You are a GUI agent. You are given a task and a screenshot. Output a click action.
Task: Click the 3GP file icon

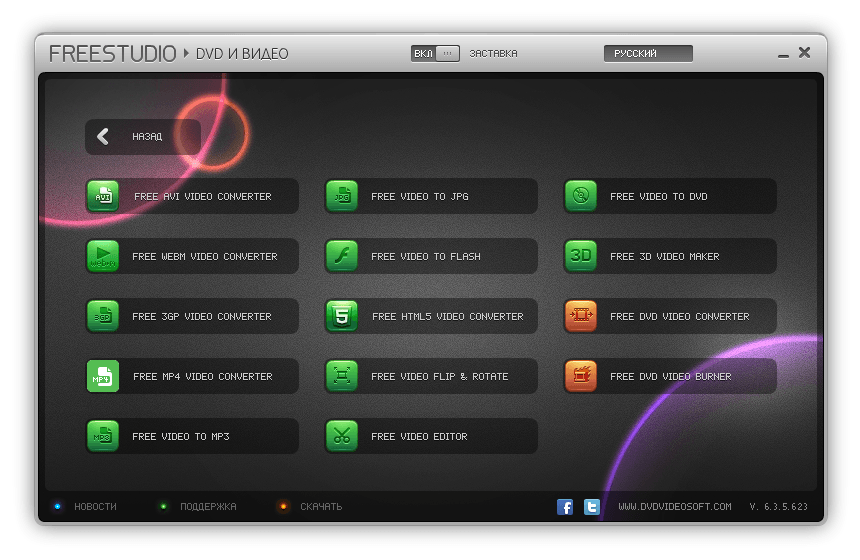coord(103,316)
